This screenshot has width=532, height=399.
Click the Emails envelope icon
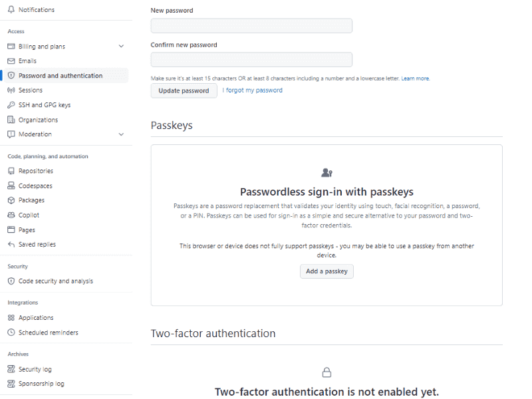tap(11, 61)
